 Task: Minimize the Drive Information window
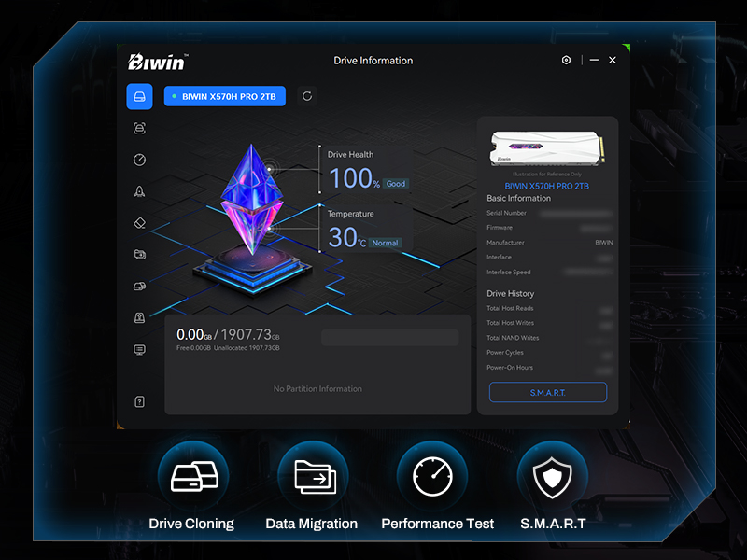click(594, 60)
